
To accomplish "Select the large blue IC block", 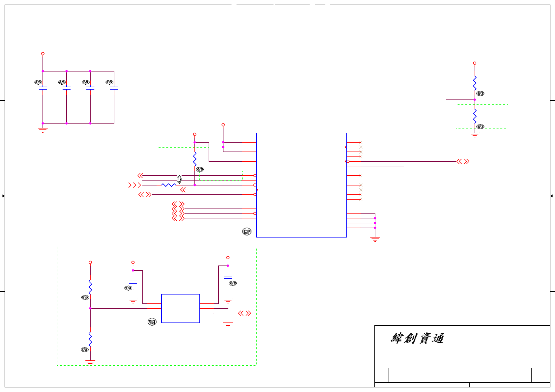I will [301, 185].
